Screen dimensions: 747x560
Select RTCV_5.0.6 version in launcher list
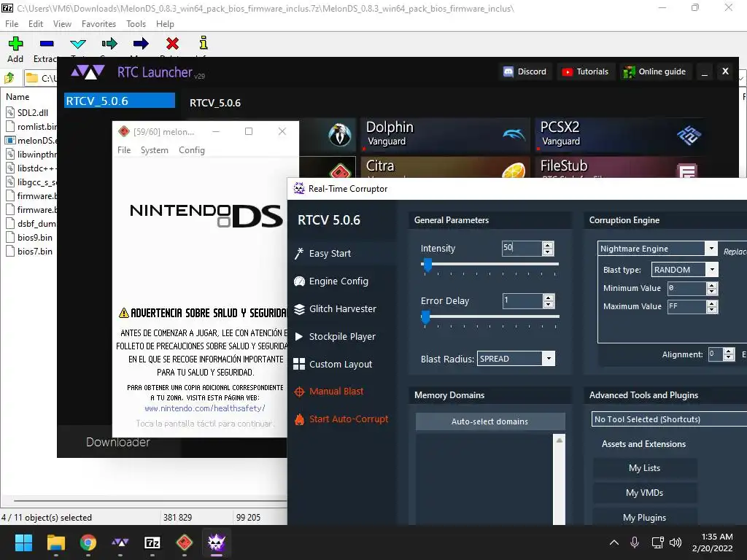pyautogui.click(x=120, y=101)
